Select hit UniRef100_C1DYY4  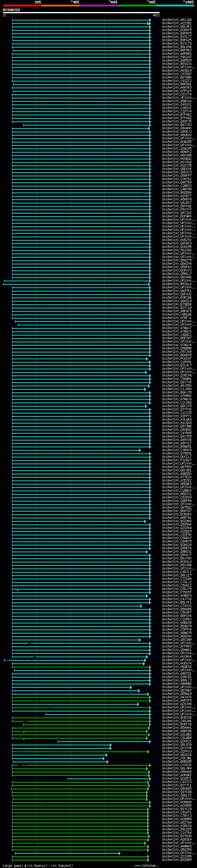coord(176,111)
